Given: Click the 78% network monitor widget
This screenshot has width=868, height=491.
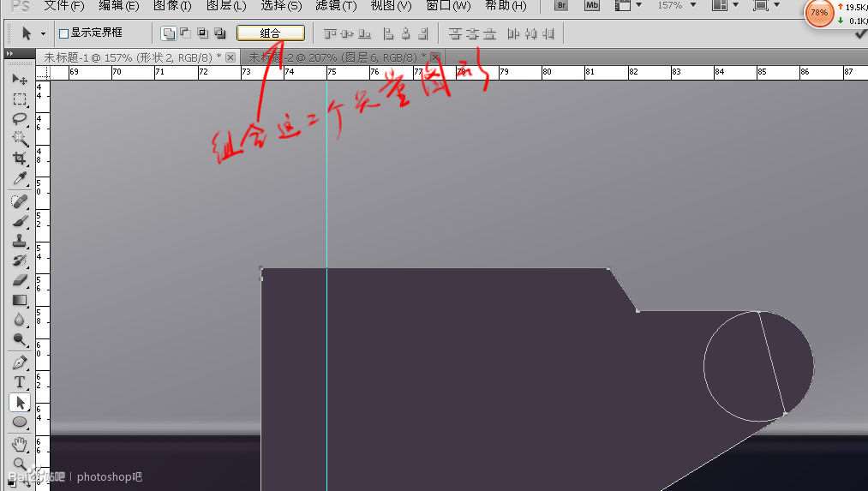Looking at the screenshot, I should point(819,12).
